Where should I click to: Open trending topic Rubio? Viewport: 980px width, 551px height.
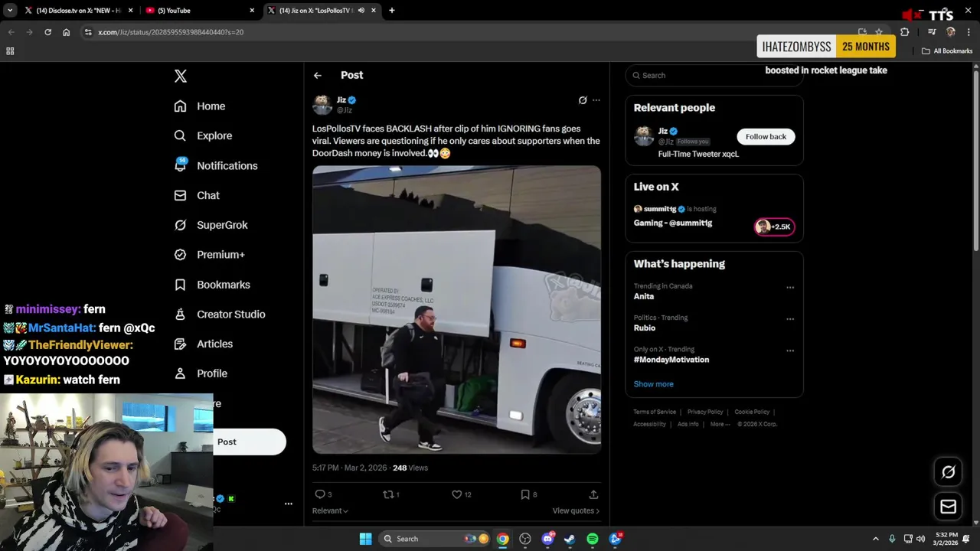tap(645, 328)
